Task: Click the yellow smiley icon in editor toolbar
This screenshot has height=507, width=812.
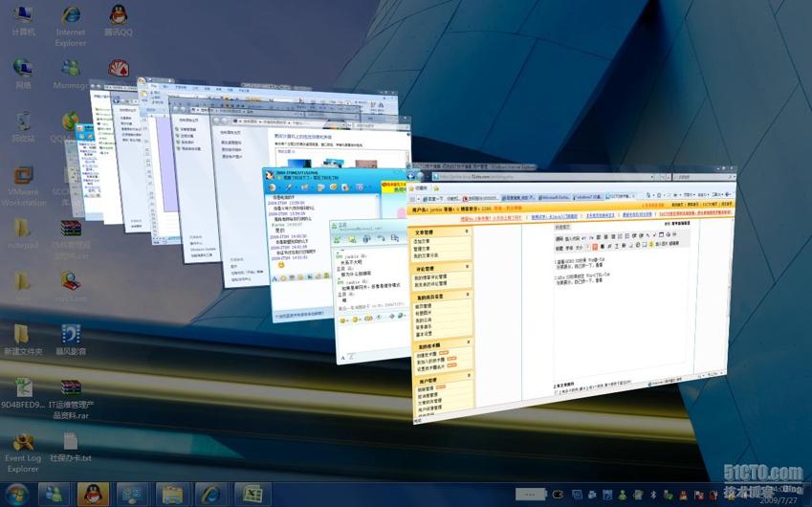Action: [650, 245]
